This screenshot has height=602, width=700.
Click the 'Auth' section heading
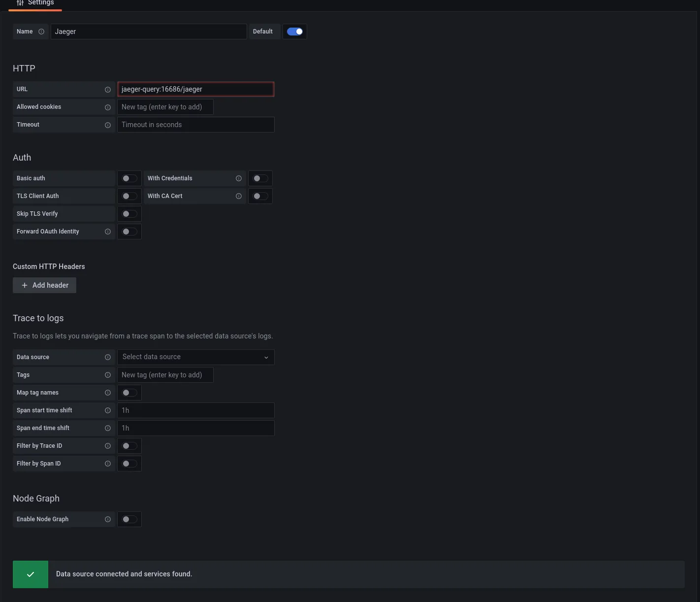[x=22, y=158]
